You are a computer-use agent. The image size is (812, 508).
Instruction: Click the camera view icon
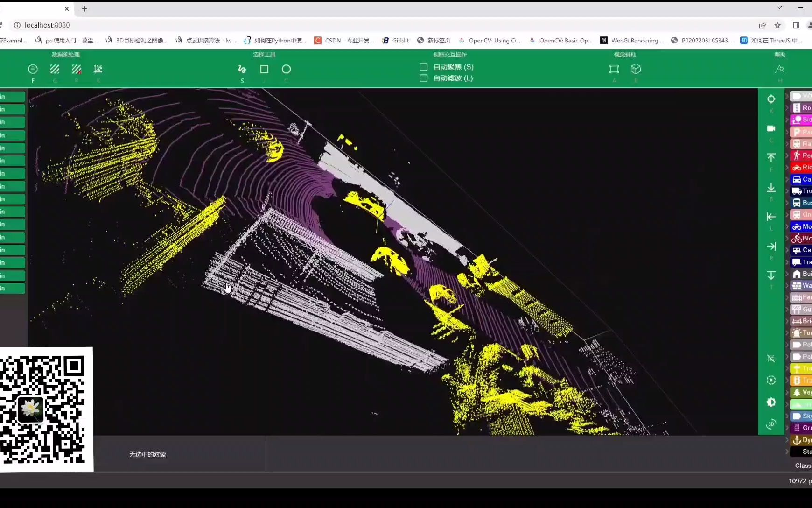(771, 128)
